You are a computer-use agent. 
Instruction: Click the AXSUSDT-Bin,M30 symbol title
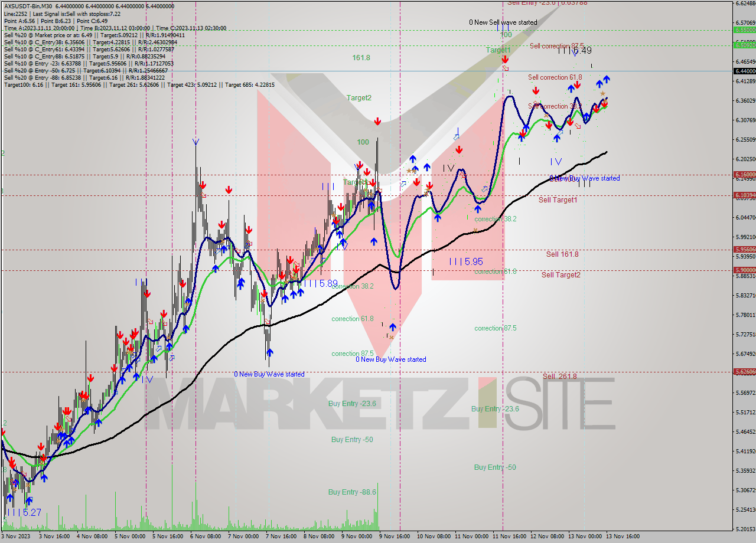(28, 6)
